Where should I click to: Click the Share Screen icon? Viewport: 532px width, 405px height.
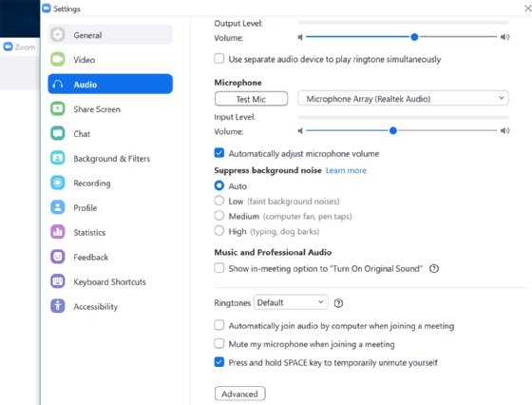58,109
